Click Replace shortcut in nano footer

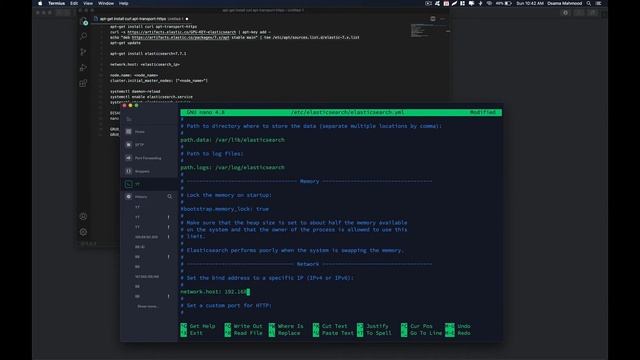[x=284, y=333]
